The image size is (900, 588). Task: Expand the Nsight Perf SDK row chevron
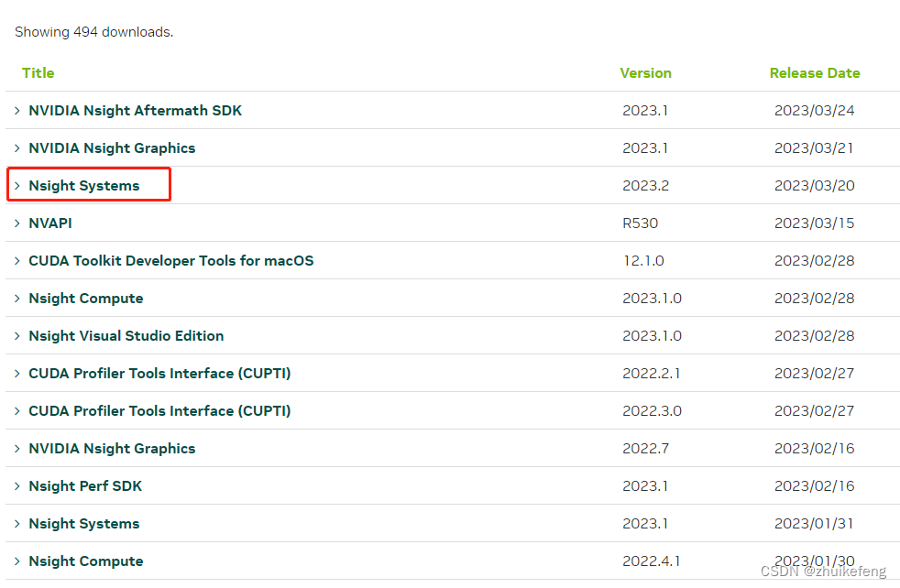pyautogui.click(x=17, y=486)
